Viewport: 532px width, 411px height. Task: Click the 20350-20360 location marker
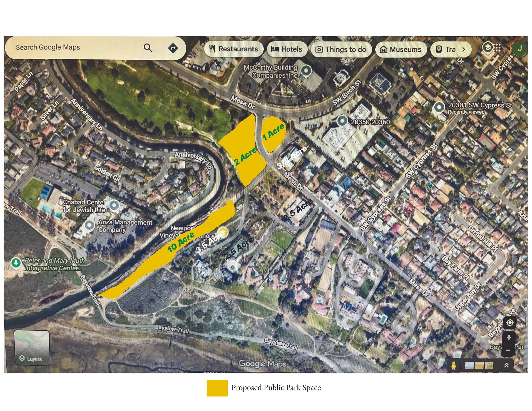[x=342, y=121]
